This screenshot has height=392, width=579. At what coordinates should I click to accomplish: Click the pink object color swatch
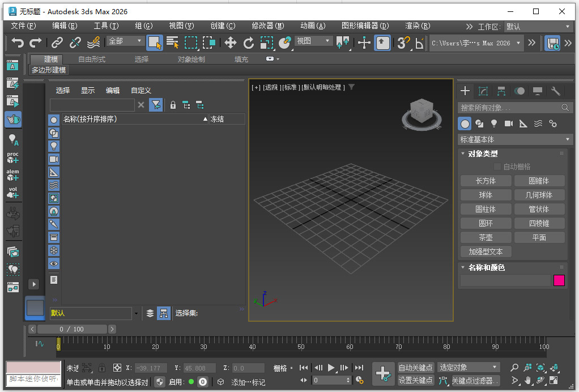559,280
